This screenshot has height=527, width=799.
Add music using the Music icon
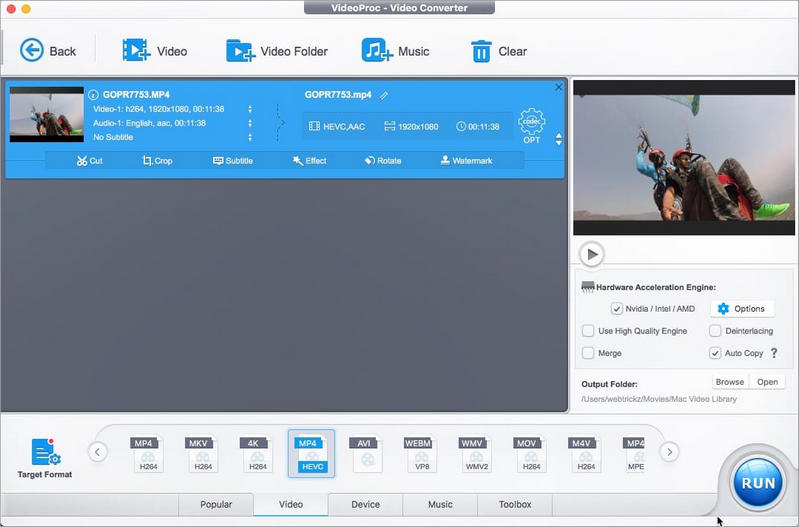click(x=376, y=51)
